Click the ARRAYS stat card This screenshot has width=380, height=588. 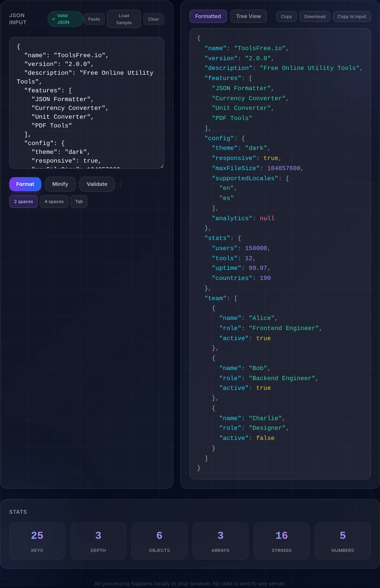point(220,541)
